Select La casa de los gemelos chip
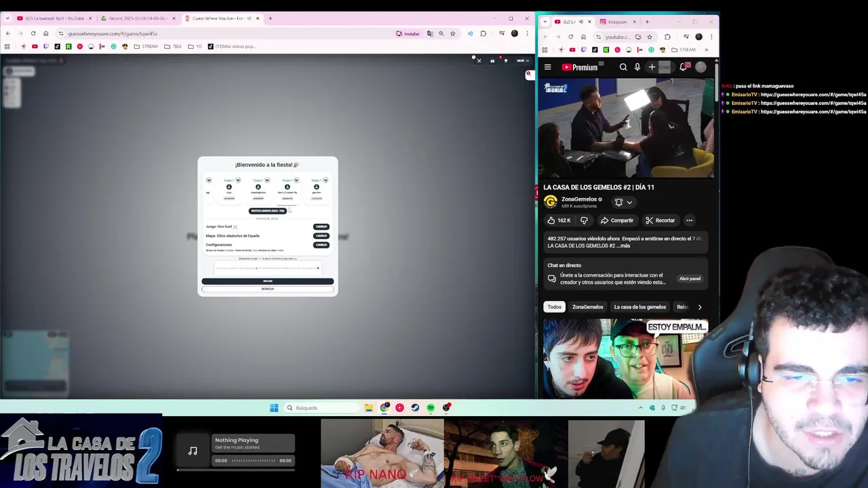 pos(640,307)
